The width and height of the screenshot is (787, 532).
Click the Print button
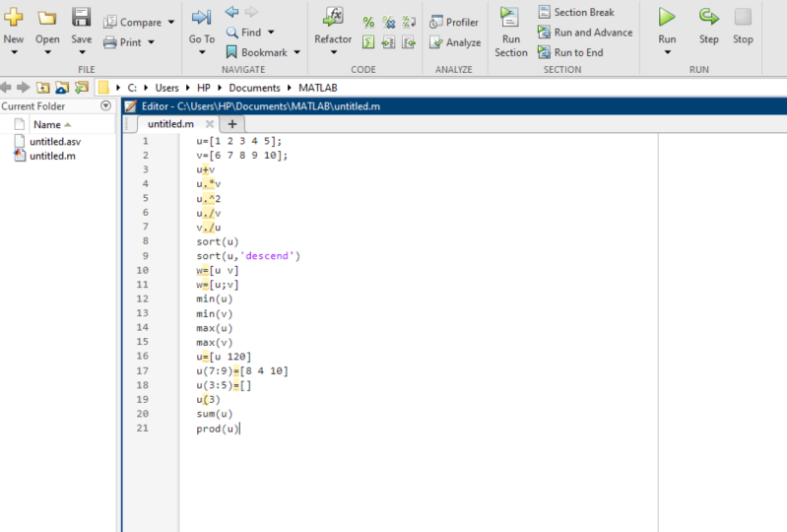123,42
